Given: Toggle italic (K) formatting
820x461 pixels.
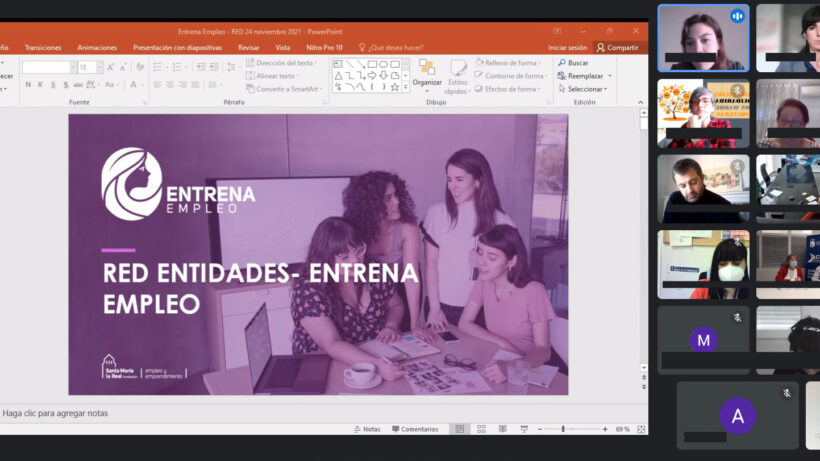Looking at the screenshot, I should click(40, 84).
